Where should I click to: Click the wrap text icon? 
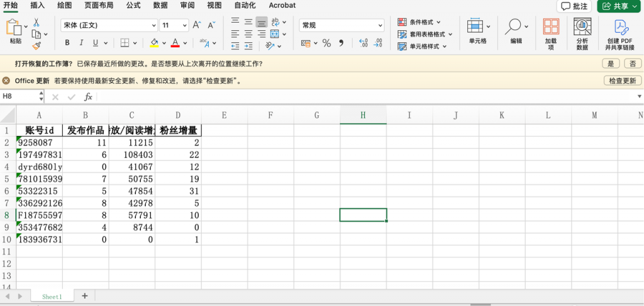coord(275,21)
